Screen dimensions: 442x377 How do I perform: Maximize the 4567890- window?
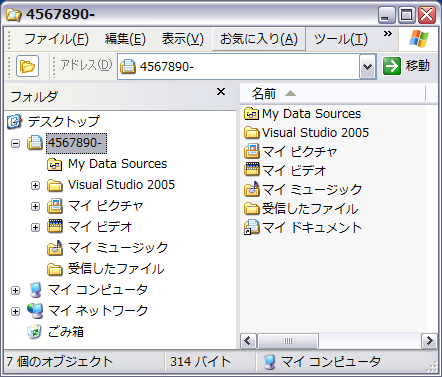click(407, 15)
